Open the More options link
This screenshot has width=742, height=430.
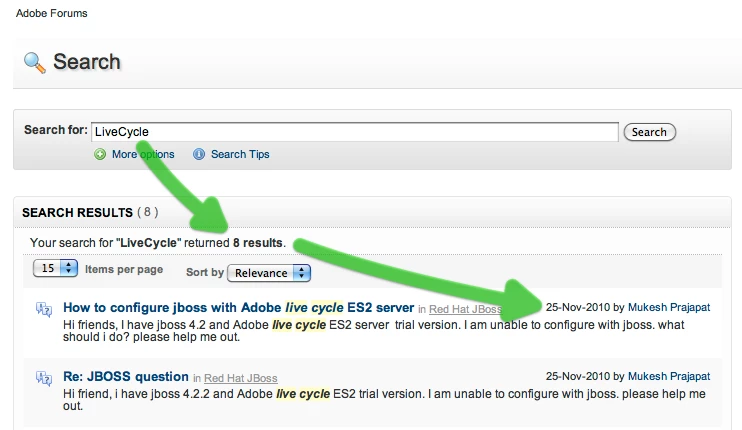[143, 154]
